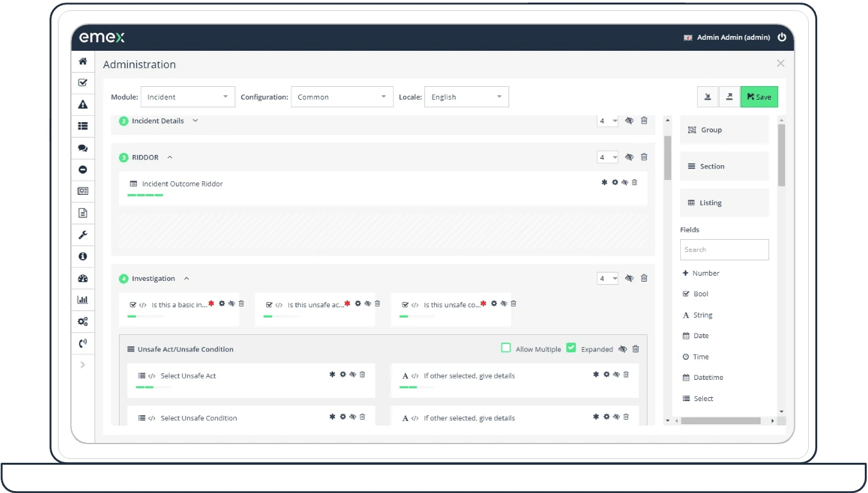
Task: Click the power logout icon
Action: [x=782, y=37]
